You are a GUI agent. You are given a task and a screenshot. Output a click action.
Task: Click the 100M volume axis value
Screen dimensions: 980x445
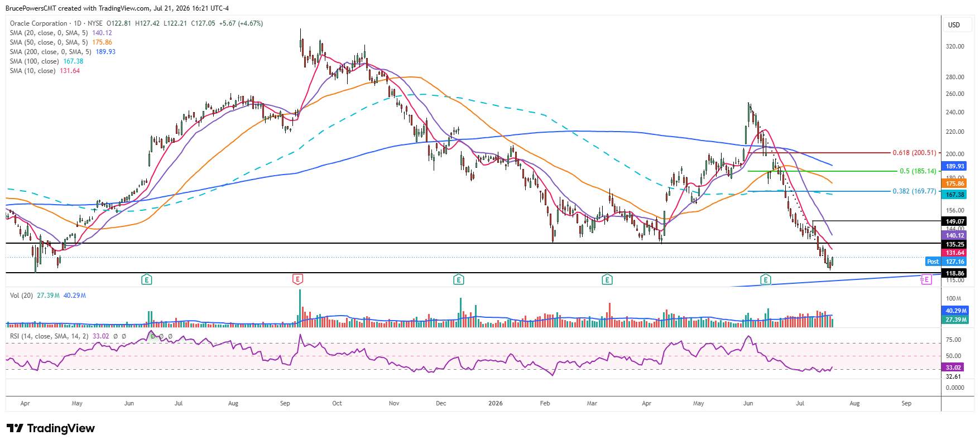(954, 298)
